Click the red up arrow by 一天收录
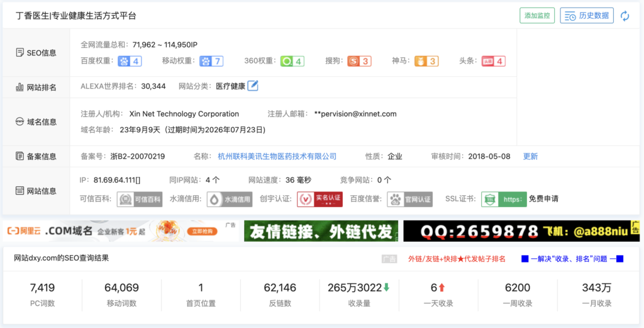The image size is (644, 328). tap(441, 288)
